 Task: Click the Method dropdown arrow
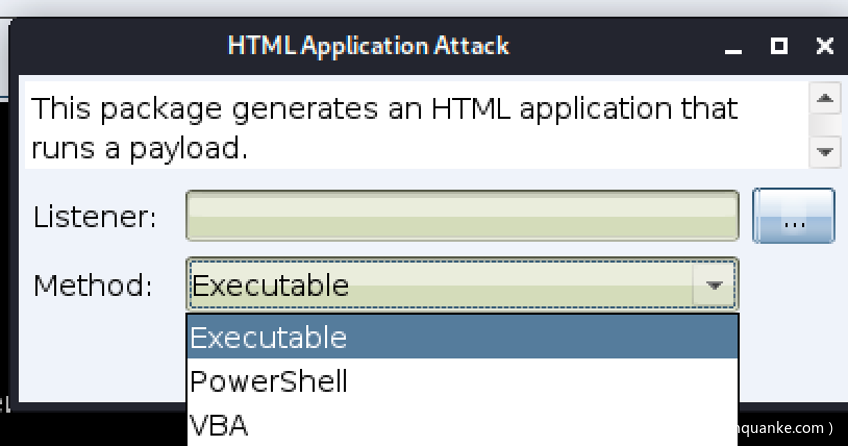(x=714, y=285)
